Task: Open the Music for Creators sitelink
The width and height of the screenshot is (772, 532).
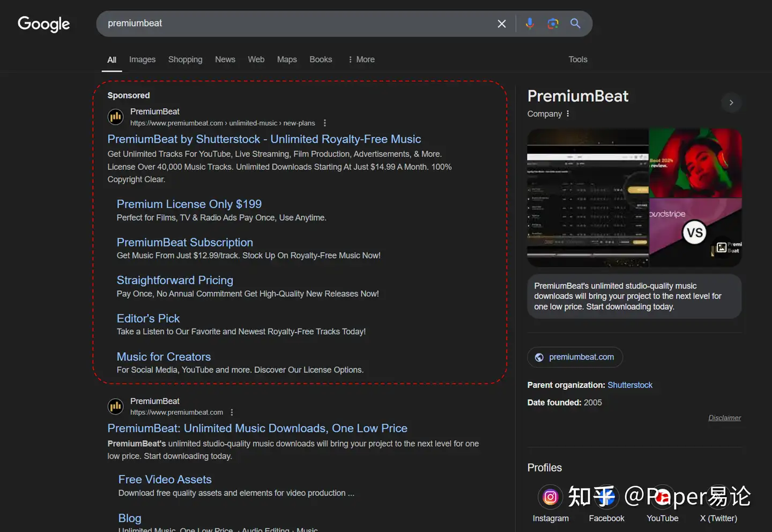Action: 164,357
